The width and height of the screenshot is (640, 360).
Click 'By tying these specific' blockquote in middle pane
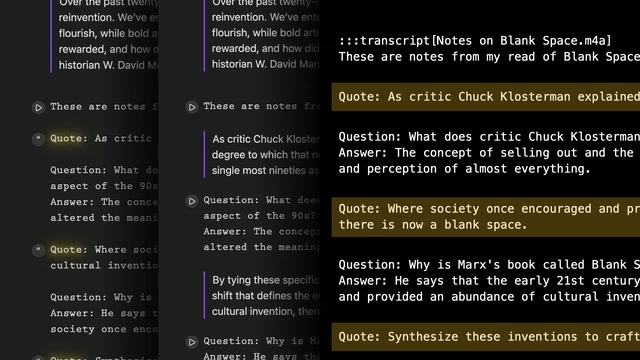pos(265,280)
